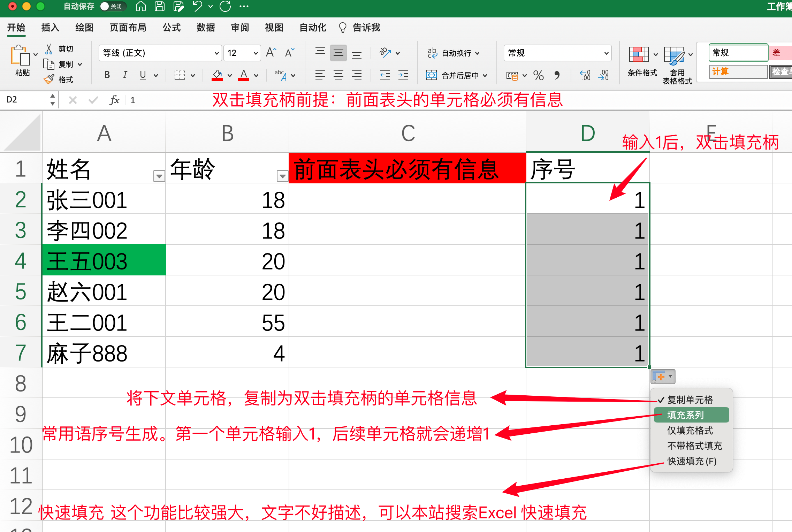Screen dimensions: 792x532
Task: Click the insert function fx icon
Action: click(114, 100)
